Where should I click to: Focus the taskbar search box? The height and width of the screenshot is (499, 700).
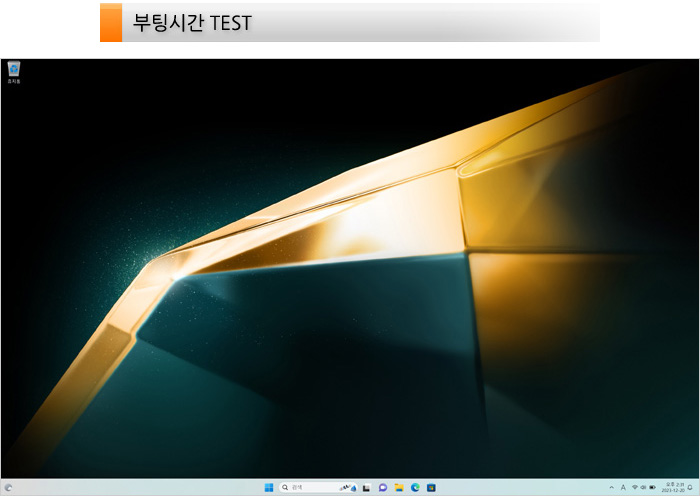[318, 487]
